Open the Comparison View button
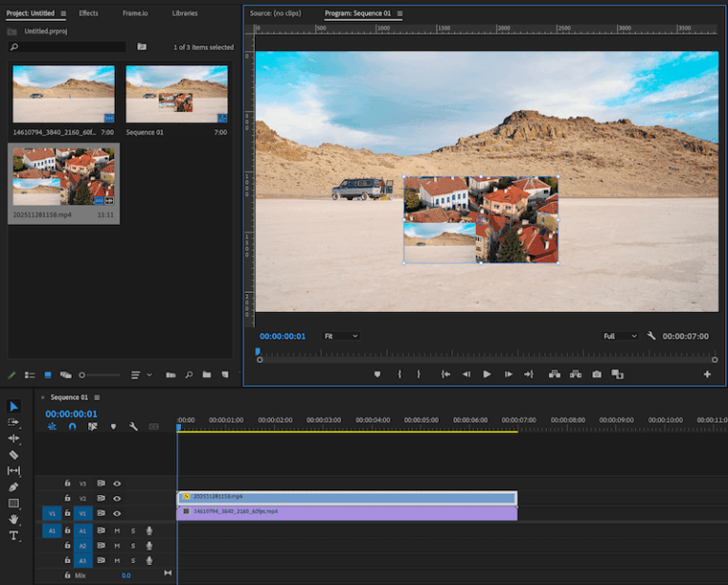Screen dimensions: 728x585 tap(617, 375)
